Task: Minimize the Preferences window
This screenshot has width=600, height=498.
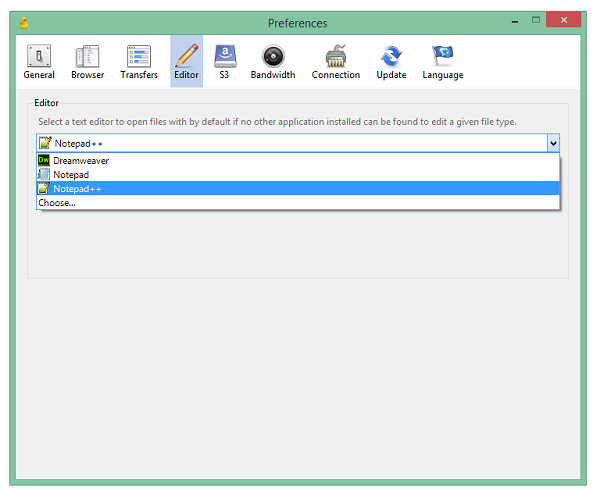Action: coord(515,20)
